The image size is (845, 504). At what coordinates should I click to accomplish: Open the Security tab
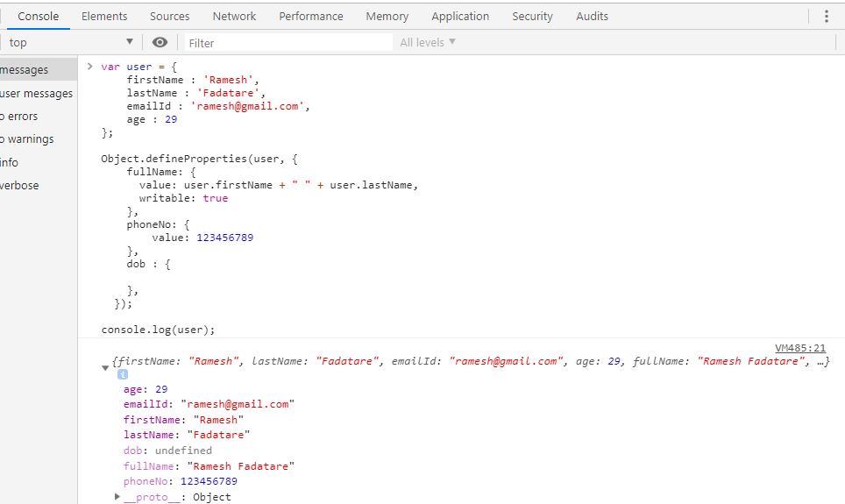click(x=532, y=16)
